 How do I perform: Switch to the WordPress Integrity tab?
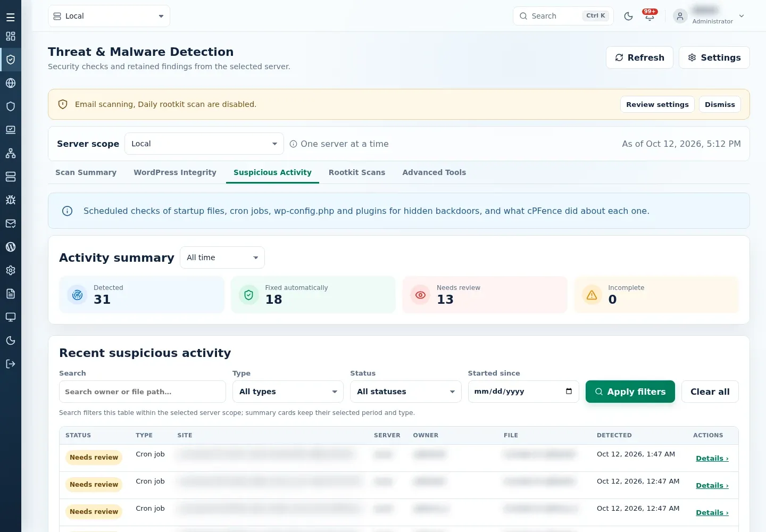pos(175,172)
